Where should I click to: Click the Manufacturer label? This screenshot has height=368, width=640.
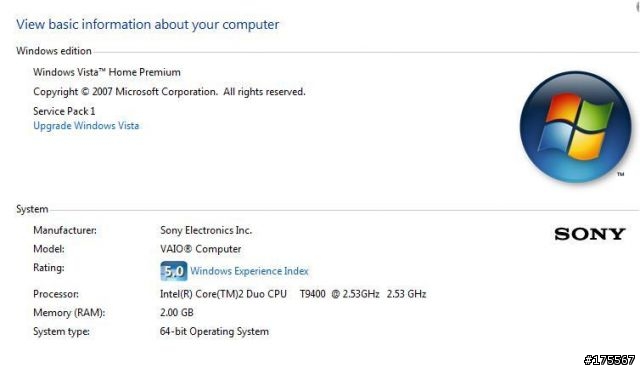[65, 230]
